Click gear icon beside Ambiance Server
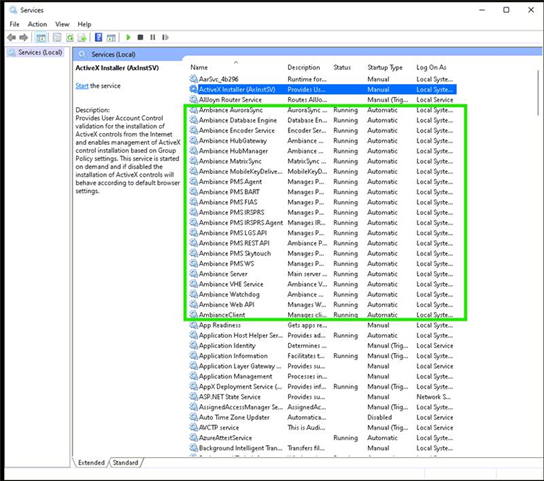The height and width of the screenshot is (481, 544). [194, 274]
